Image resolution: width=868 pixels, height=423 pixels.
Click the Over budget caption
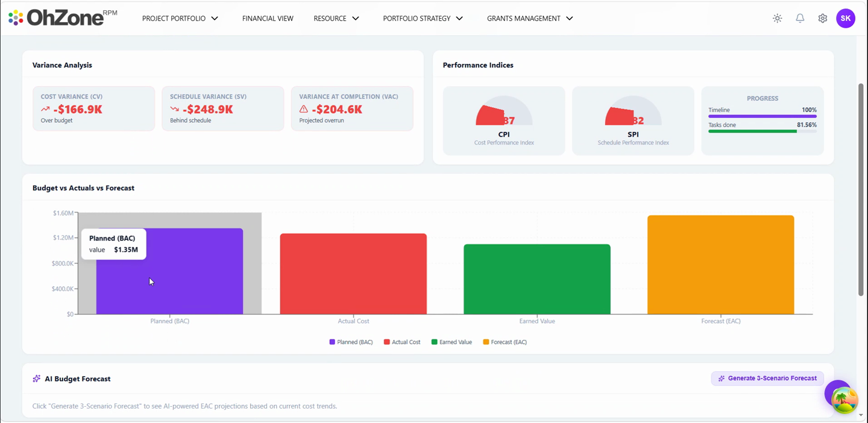pyautogui.click(x=57, y=121)
